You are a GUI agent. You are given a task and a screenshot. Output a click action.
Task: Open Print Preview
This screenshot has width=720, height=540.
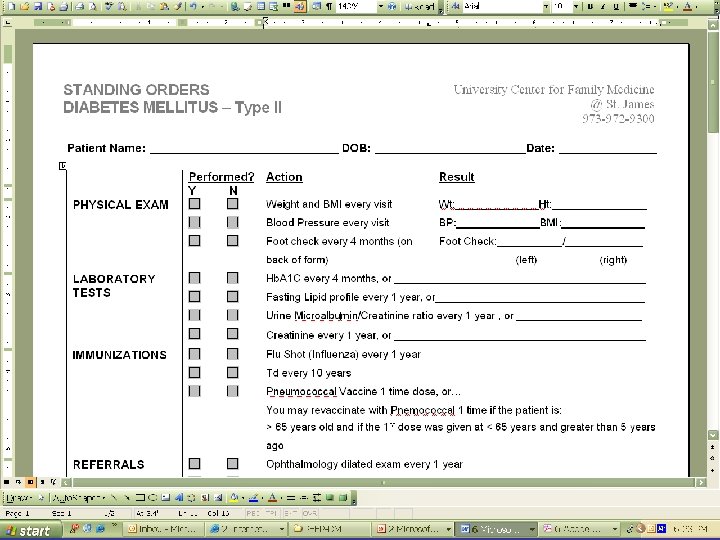point(93,6)
